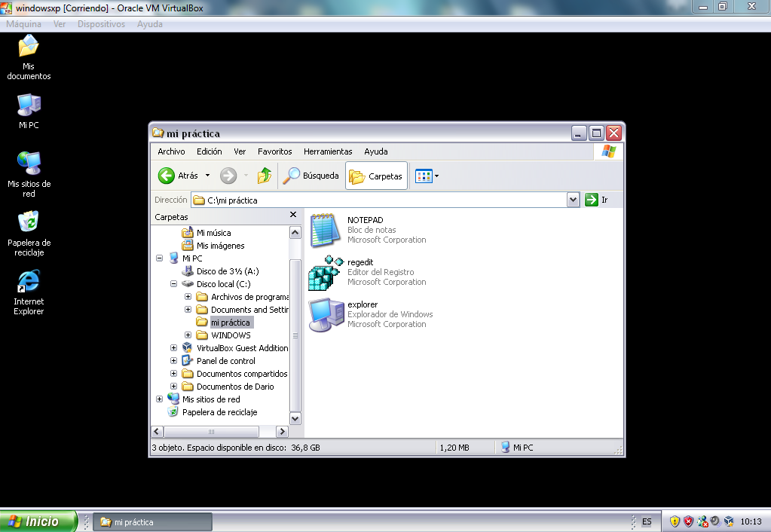Go up one folder level icon

[265, 176]
